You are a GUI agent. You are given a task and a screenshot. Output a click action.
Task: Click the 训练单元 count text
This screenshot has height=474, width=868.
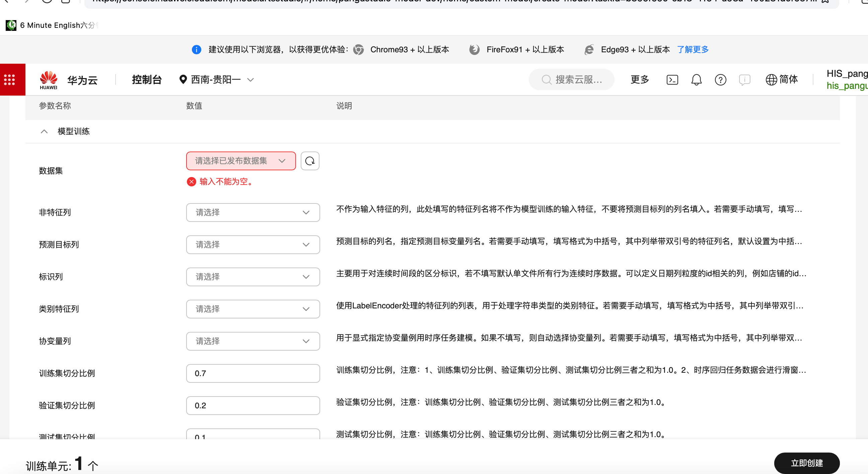62,464
